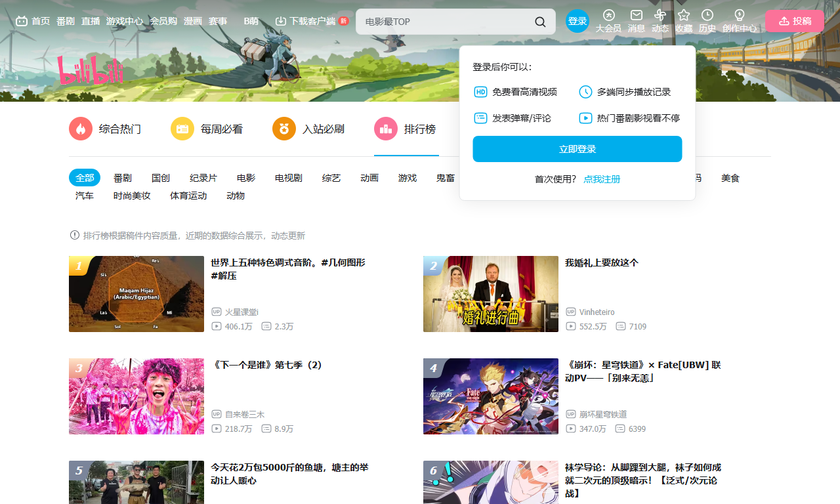Open video 我婚礼上要放这个

click(x=602, y=262)
